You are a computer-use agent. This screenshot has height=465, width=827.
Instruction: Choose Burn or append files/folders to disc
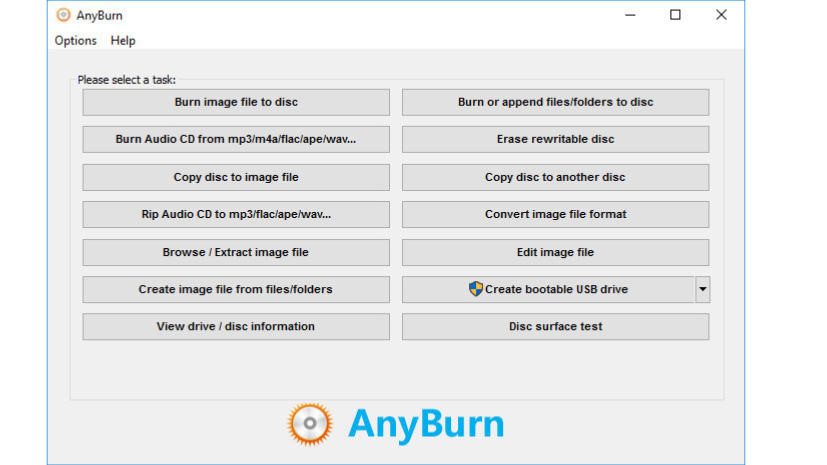coord(555,102)
